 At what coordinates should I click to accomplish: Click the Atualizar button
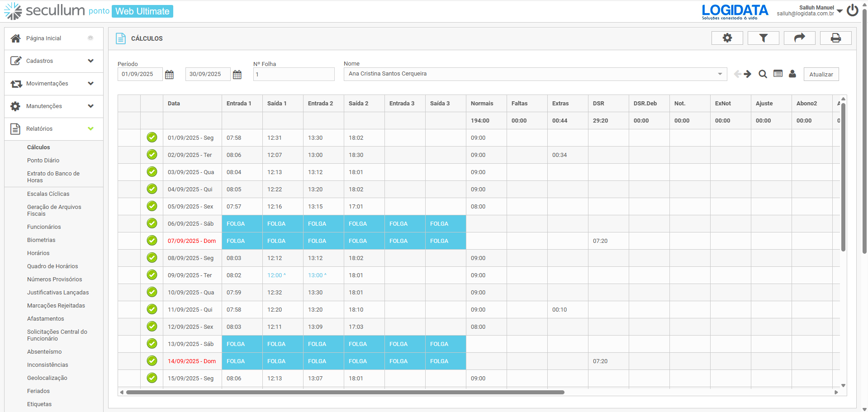click(x=821, y=75)
